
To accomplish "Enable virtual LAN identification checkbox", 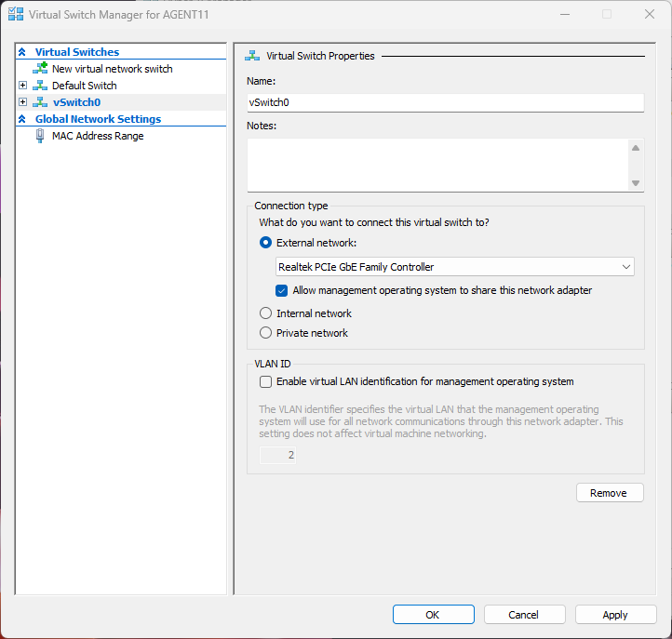I will [265, 381].
